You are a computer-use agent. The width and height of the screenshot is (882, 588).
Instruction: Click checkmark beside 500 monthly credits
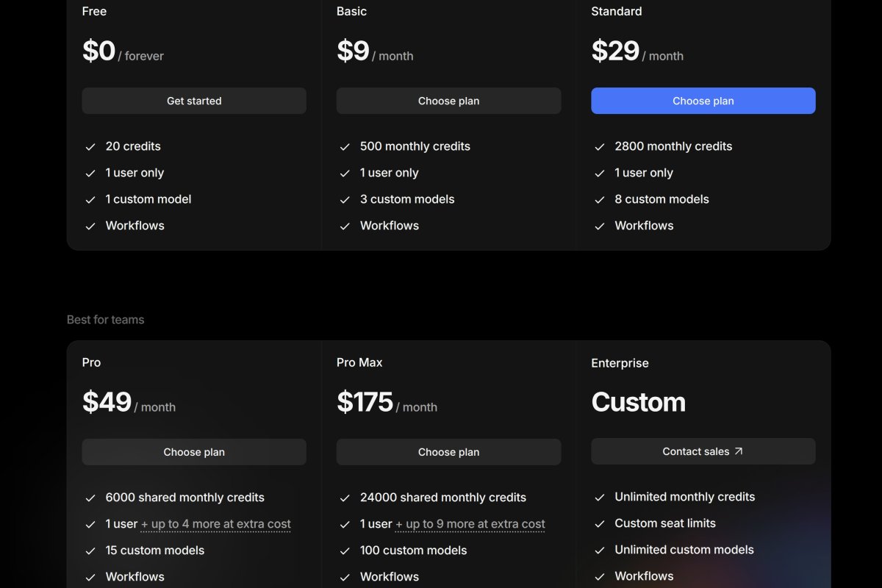345,147
